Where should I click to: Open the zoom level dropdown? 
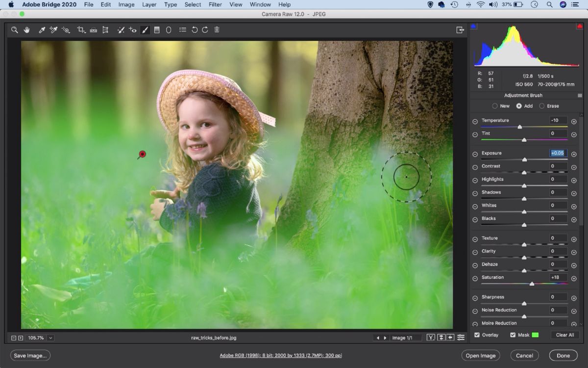[x=51, y=338]
